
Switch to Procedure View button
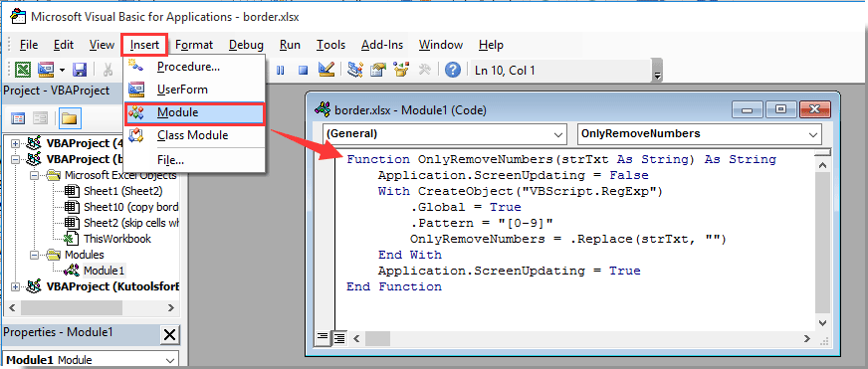[323, 336]
